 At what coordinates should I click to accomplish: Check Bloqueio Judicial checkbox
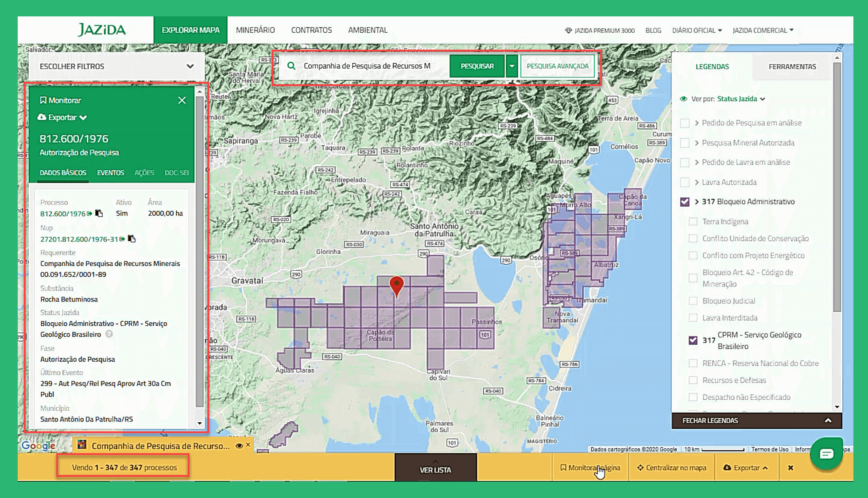(x=694, y=301)
